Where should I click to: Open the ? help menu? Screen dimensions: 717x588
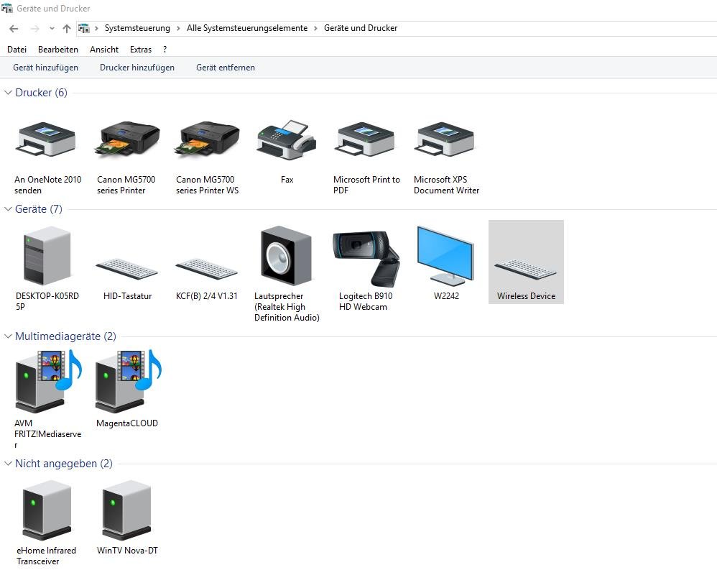pyautogui.click(x=165, y=50)
